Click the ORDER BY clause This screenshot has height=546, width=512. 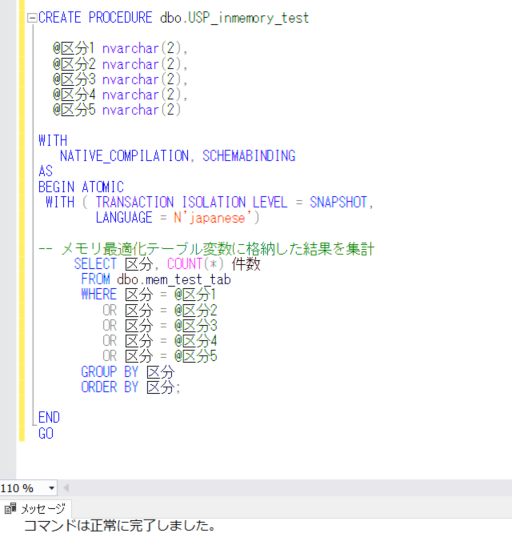130,387
